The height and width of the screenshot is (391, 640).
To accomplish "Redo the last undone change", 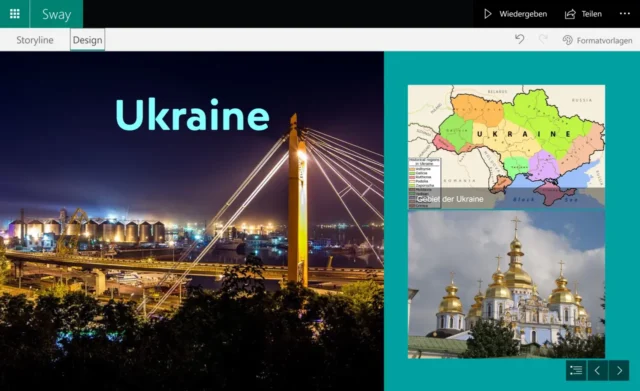I will pyautogui.click(x=543, y=40).
